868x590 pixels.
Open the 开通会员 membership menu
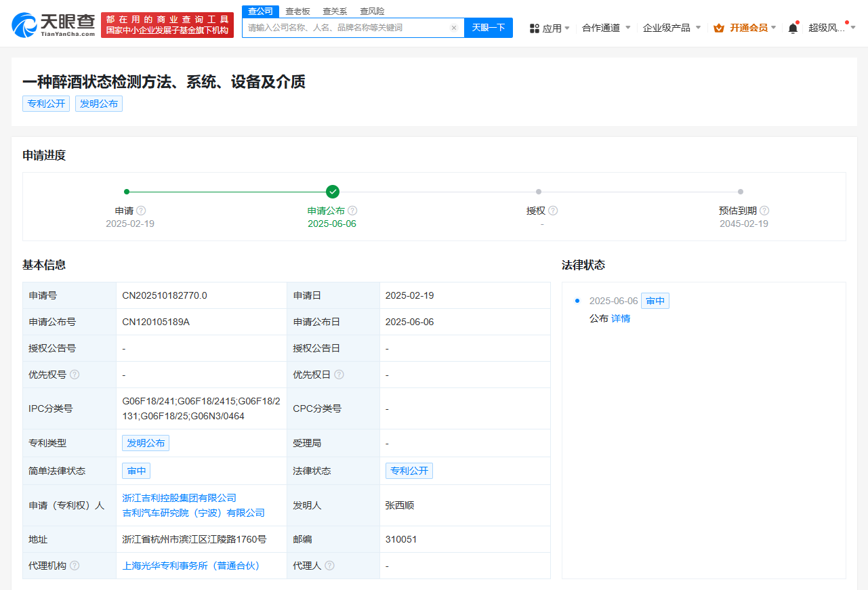pos(745,28)
